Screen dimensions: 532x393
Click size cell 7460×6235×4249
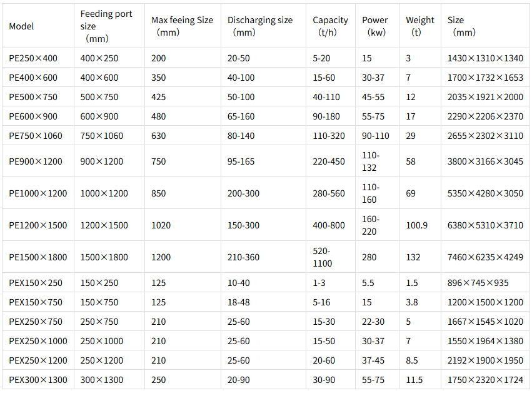[485, 257]
